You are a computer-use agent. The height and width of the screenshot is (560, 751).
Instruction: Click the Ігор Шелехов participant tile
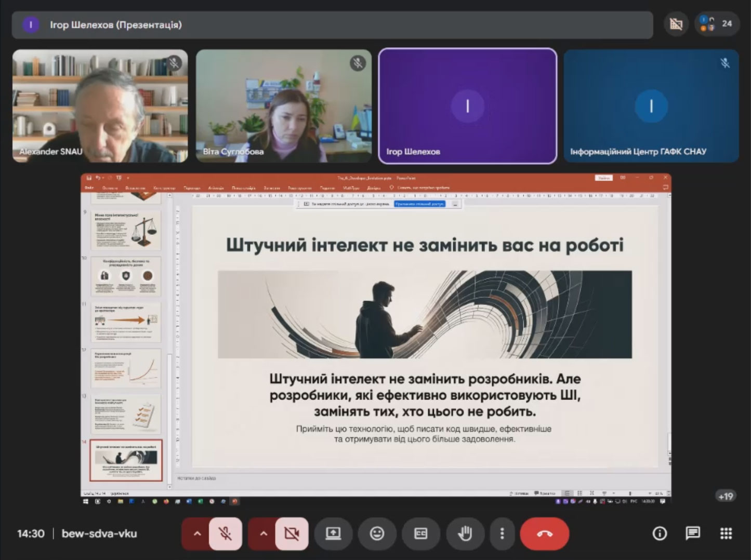pyautogui.click(x=467, y=106)
